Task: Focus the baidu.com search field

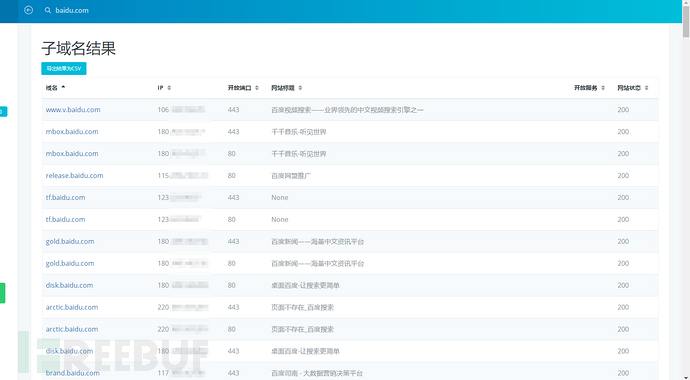Action: coord(72,10)
